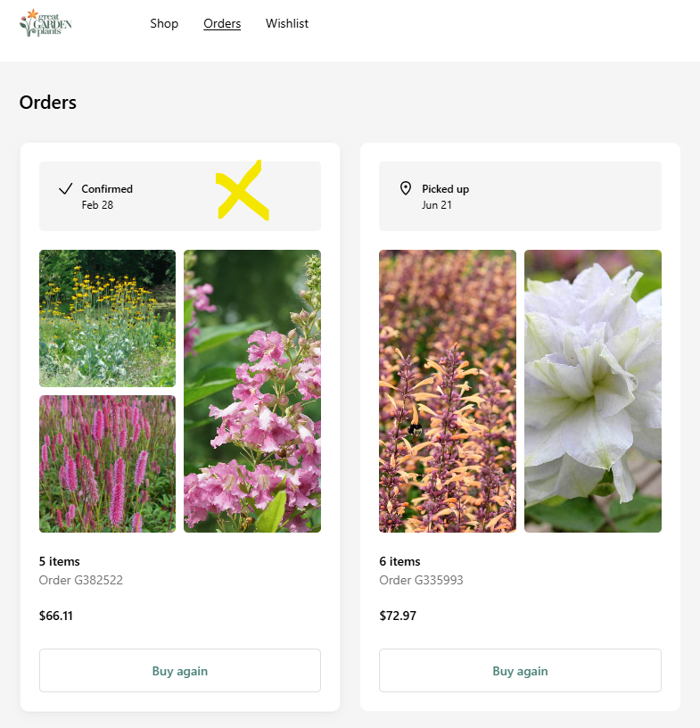Click the Confirmed Feb 28 status banner

click(180, 196)
